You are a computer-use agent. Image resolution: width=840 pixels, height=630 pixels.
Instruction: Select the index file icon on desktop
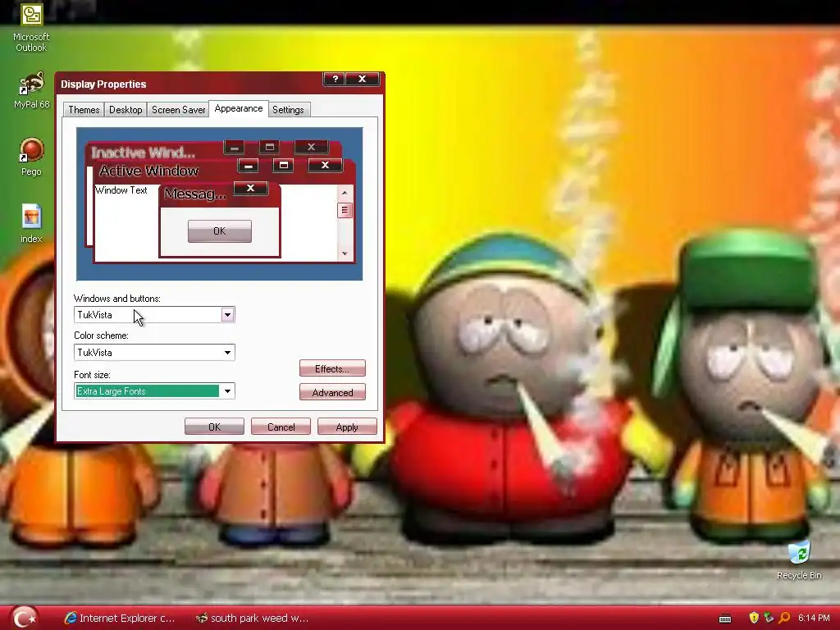pos(31,224)
